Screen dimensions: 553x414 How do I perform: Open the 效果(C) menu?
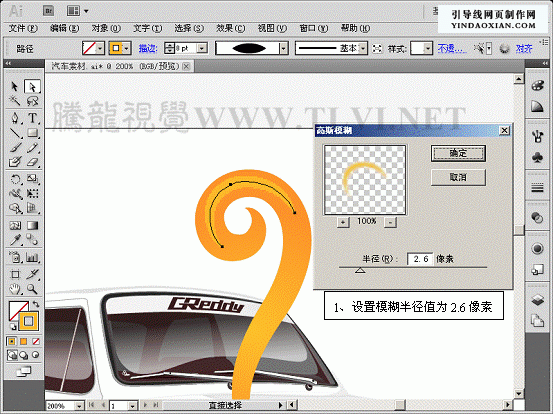click(231, 28)
